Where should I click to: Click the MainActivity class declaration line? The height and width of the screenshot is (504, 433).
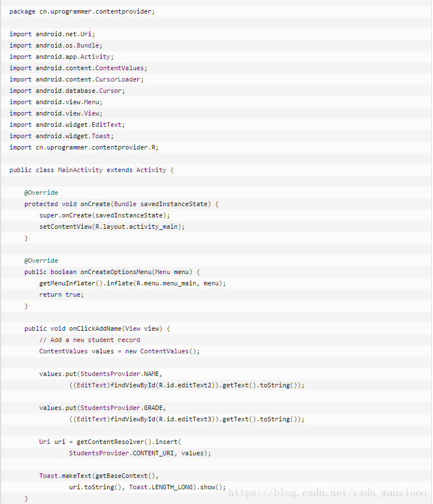[x=91, y=170]
